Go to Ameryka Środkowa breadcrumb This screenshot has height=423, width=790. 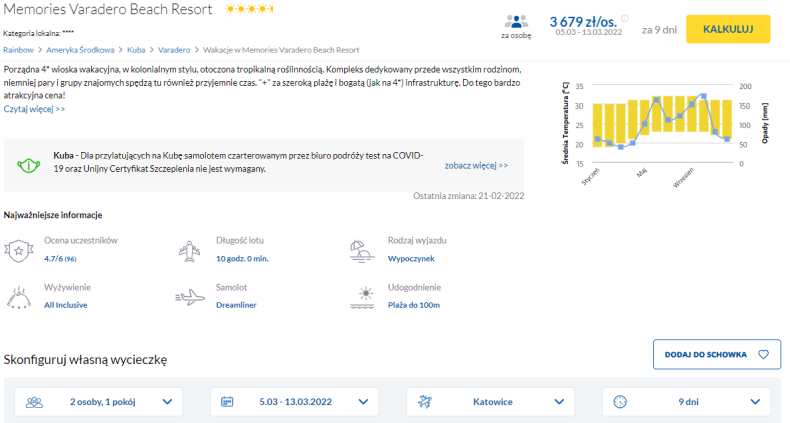coord(81,49)
